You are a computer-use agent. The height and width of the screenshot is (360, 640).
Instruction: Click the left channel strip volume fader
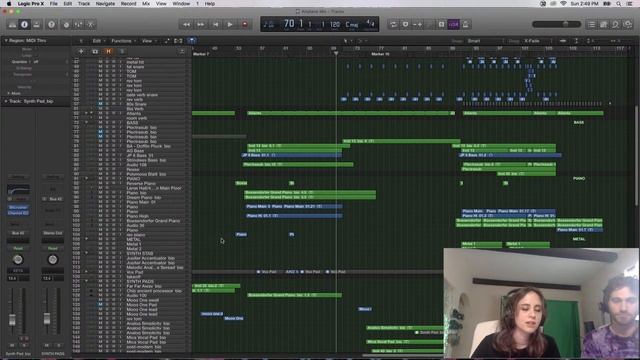tap(12, 320)
